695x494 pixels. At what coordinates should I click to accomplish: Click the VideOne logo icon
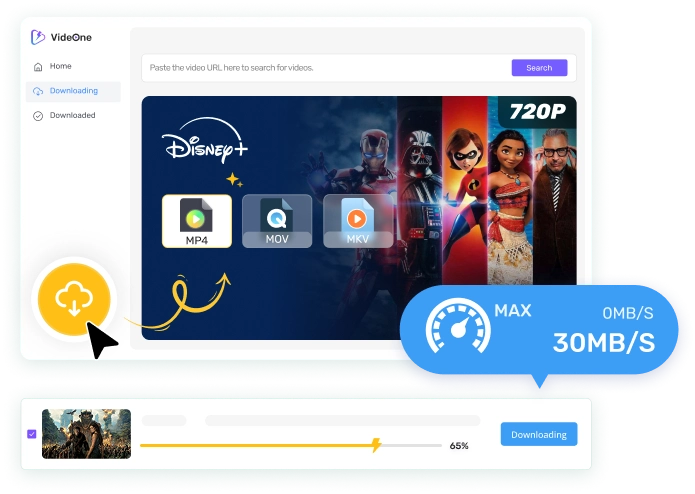click(x=38, y=38)
